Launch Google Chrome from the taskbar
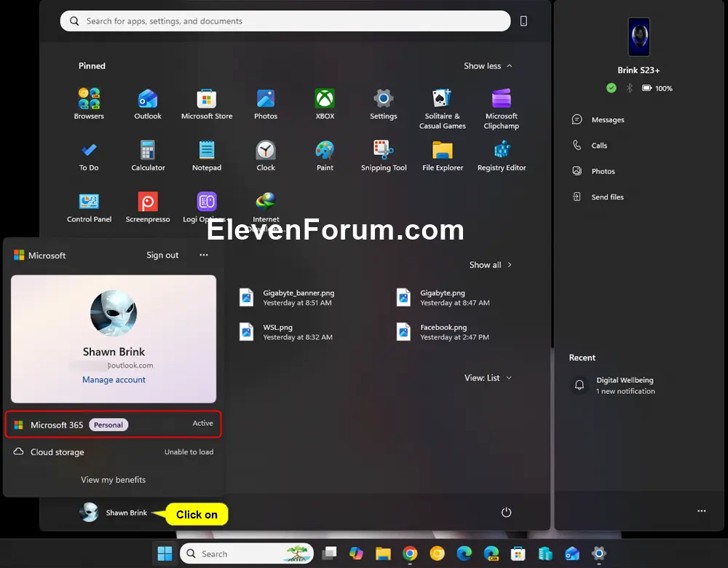The image size is (728, 568). [x=410, y=553]
